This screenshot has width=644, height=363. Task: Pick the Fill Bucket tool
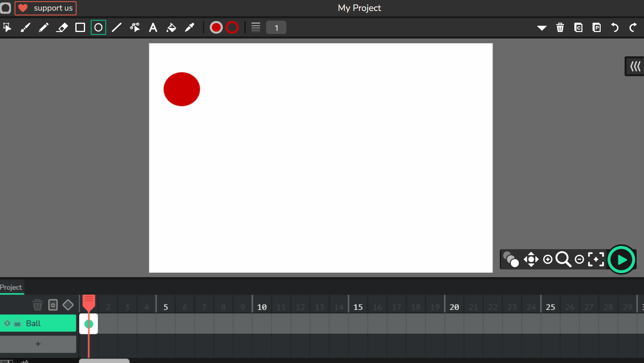171,28
